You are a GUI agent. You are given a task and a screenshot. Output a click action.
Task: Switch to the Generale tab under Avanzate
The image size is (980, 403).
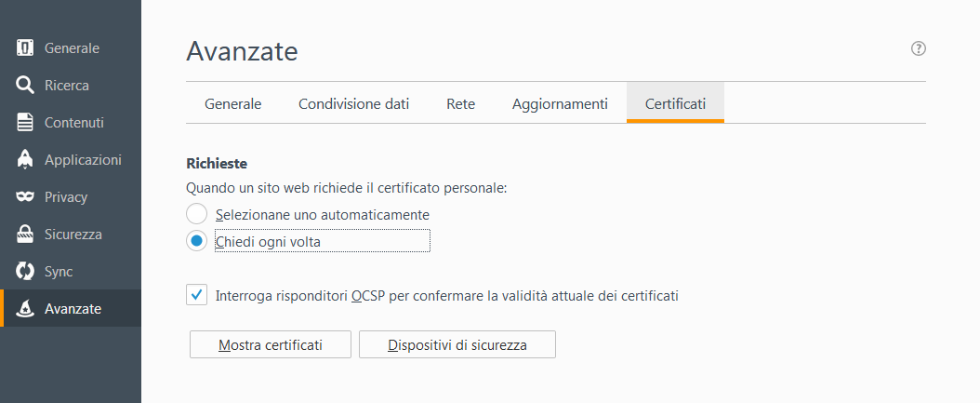[233, 104]
